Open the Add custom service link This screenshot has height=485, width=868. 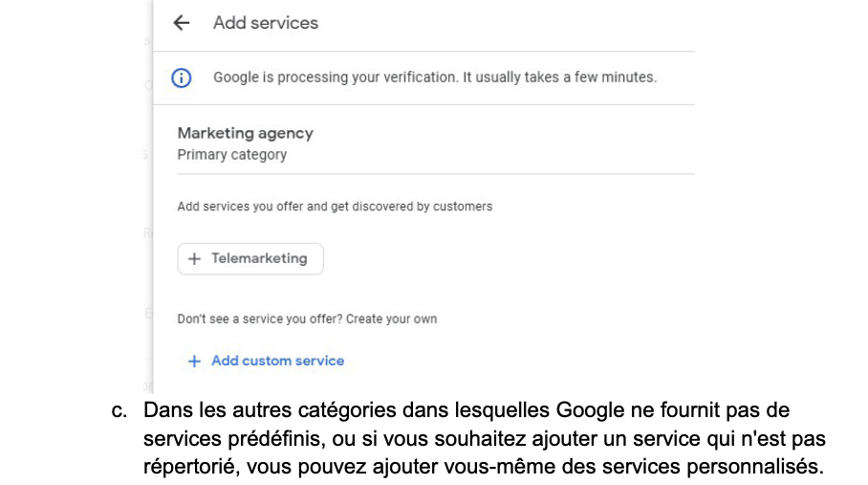277,362
